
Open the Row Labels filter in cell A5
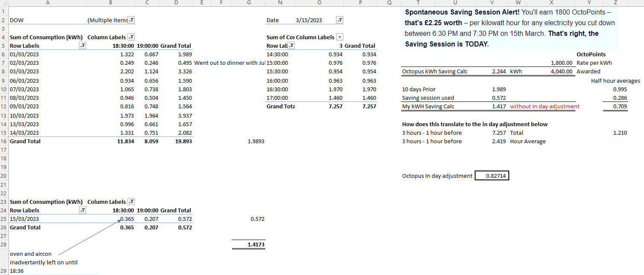click(x=83, y=46)
